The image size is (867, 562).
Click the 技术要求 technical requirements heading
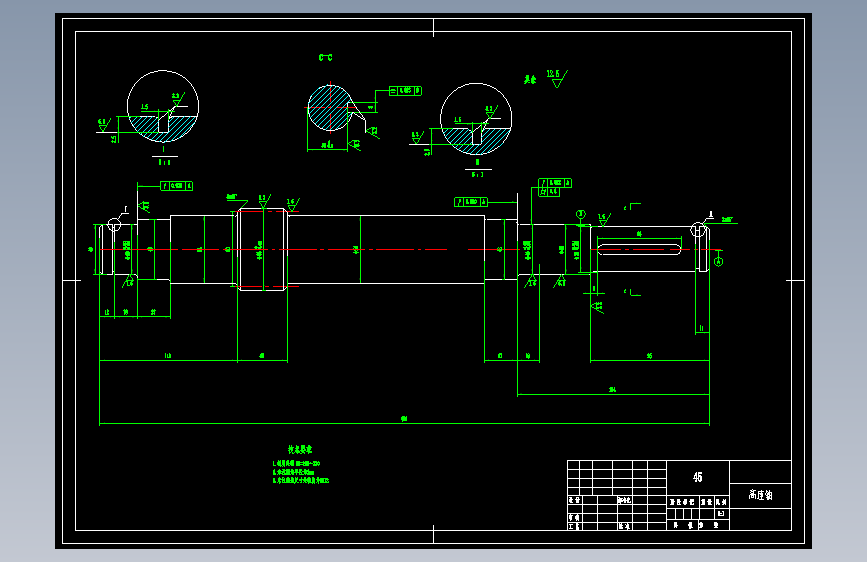click(300, 449)
